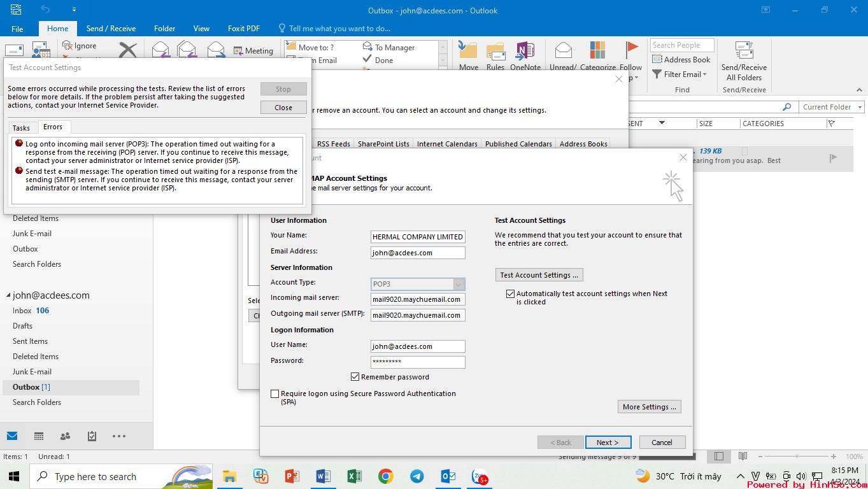Click the Meeting reply button
Image resolution: width=868 pixels, height=489 pixels.
pos(253,50)
